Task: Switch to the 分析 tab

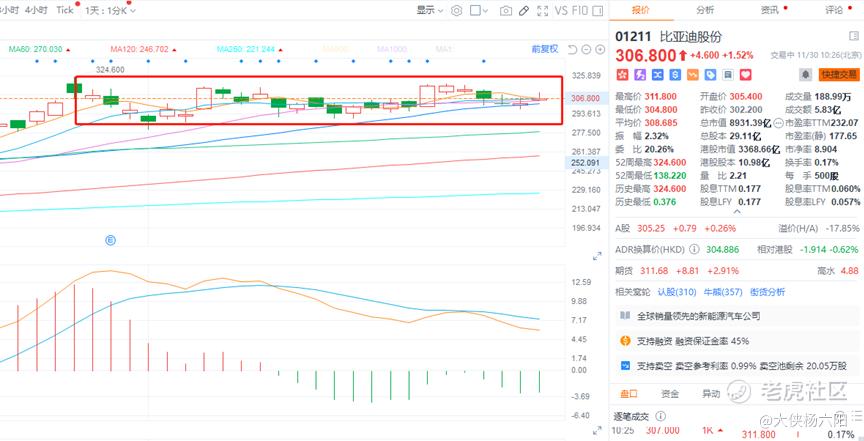Action: (705, 9)
